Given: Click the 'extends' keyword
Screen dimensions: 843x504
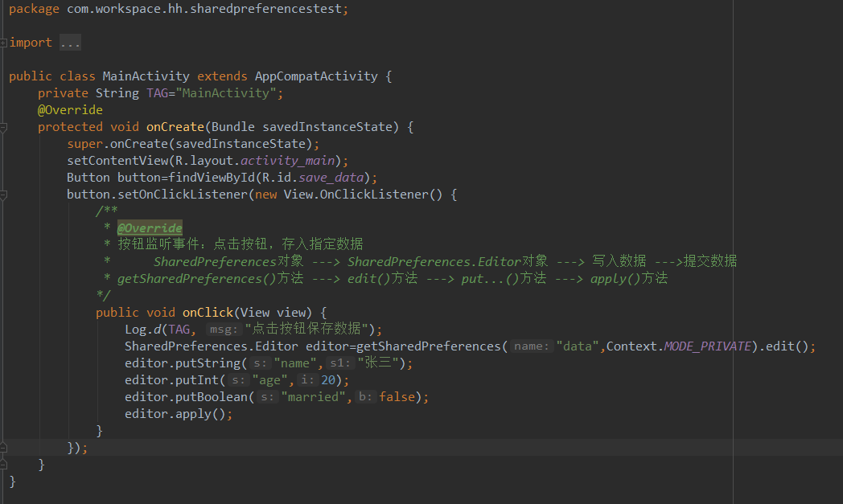Looking at the screenshot, I should coord(222,76).
